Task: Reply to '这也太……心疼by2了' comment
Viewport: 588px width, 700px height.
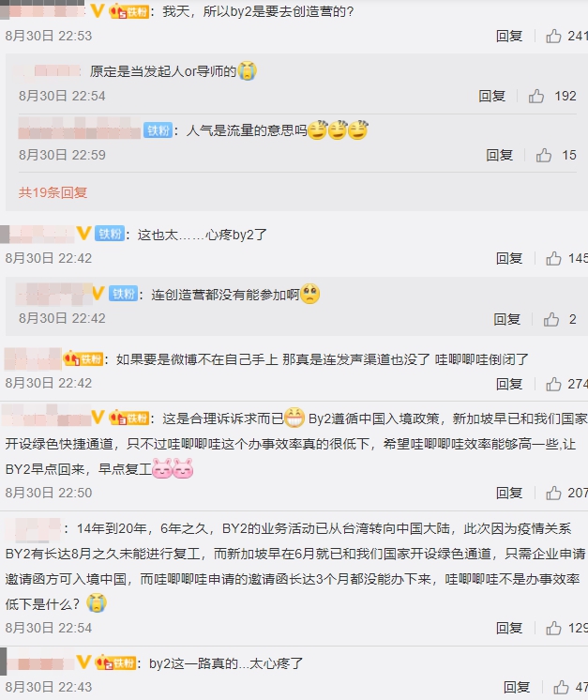Action: pyautogui.click(x=509, y=258)
